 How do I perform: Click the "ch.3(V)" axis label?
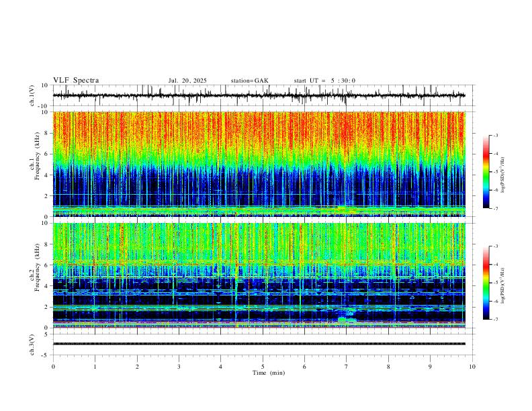point(32,345)
